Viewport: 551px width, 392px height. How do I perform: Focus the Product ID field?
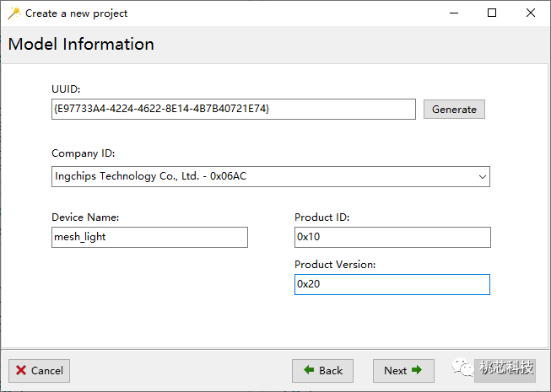point(392,237)
